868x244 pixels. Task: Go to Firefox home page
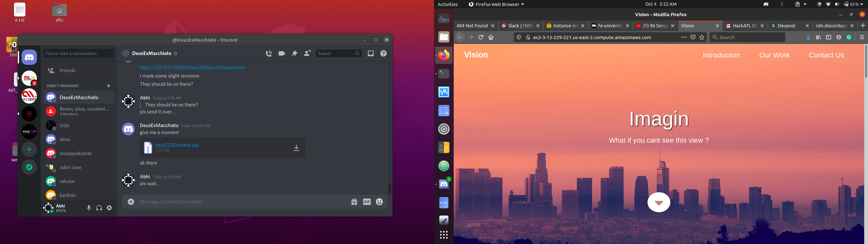tap(491, 37)
